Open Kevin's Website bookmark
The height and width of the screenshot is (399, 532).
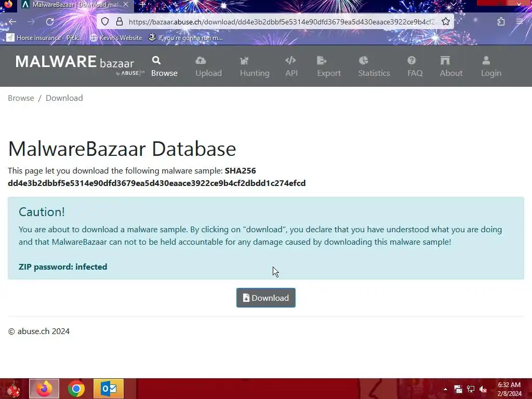tap(116, 37)
